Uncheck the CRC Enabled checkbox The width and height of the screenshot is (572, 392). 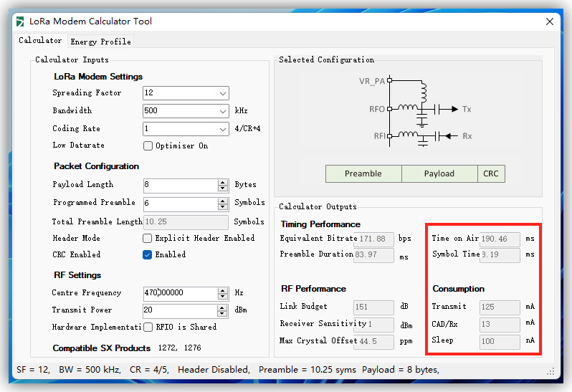(148, 254)
